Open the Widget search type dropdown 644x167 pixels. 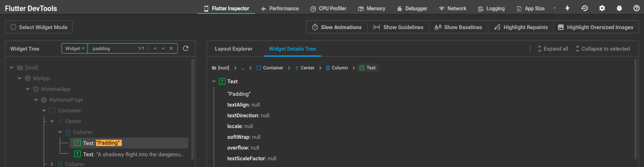pyautogui.click(x=75, y=48)
